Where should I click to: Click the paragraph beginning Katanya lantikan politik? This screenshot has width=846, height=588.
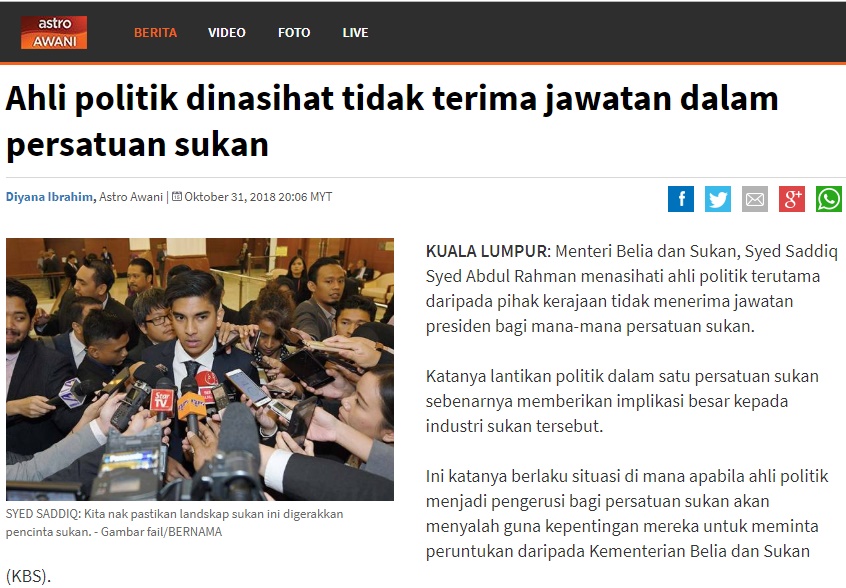pos(622,401)
